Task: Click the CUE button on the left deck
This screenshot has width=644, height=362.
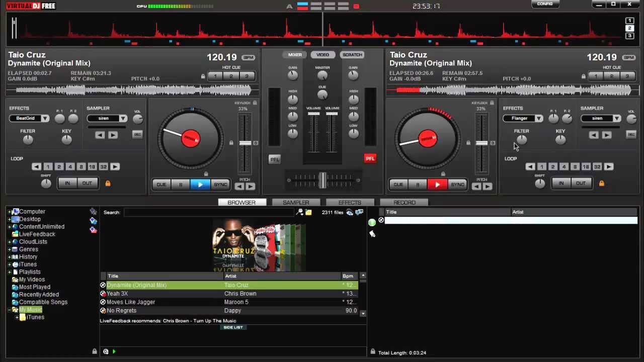Action: point(162,185)
